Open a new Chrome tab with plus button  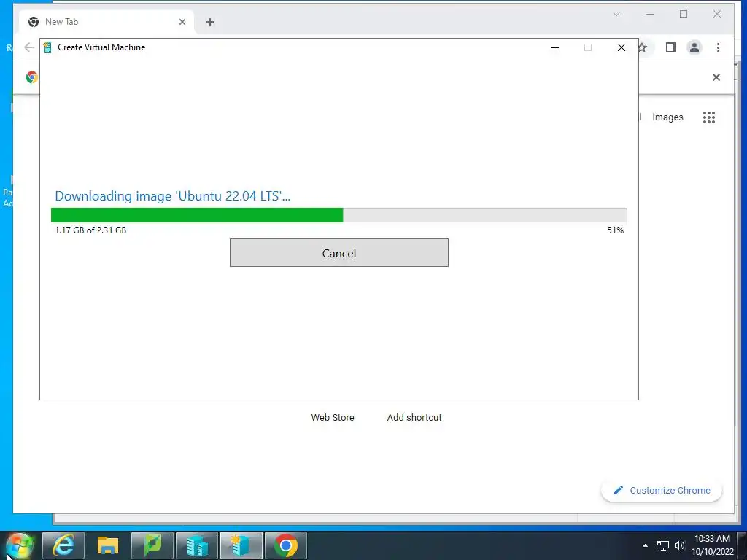pos(210,22)
